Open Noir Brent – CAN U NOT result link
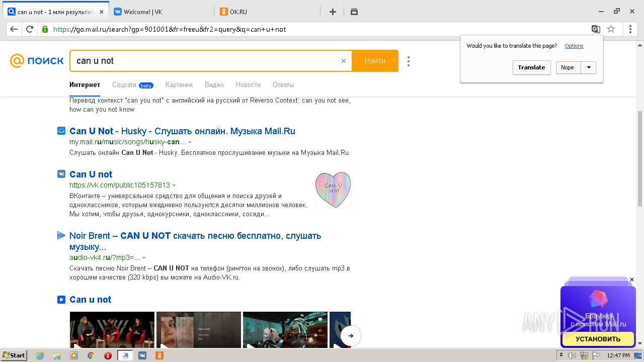644x362 pixels. coord(195,241)
